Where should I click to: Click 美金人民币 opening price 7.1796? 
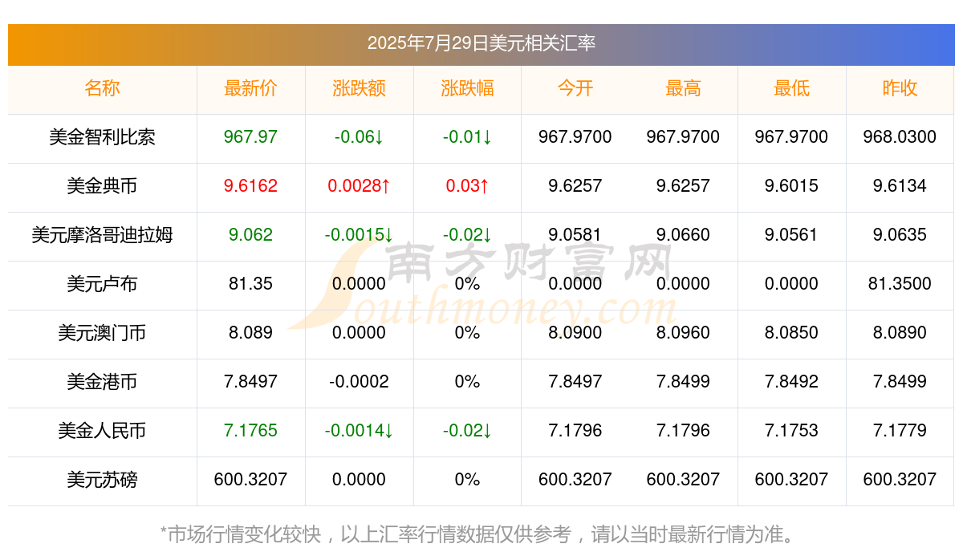(575, 431)
